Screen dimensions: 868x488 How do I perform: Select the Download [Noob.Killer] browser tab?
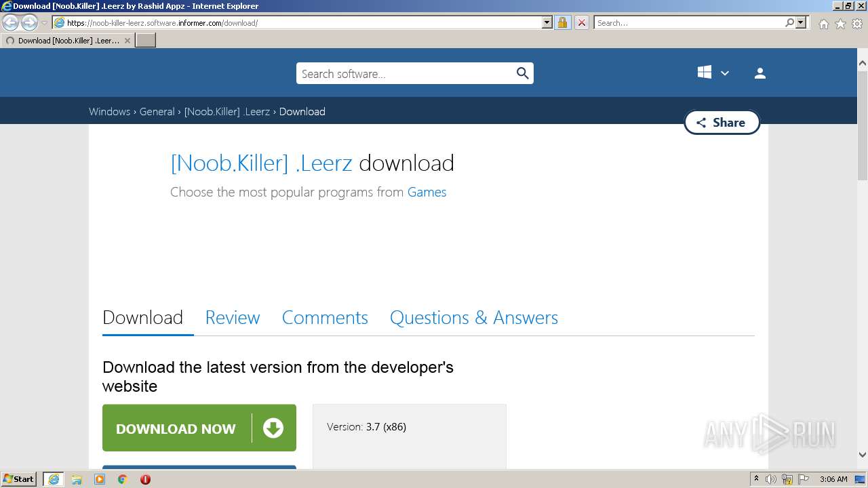(68, 41)
